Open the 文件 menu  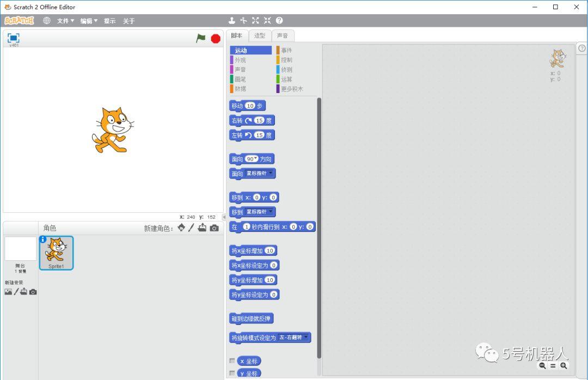pos(66,21)
